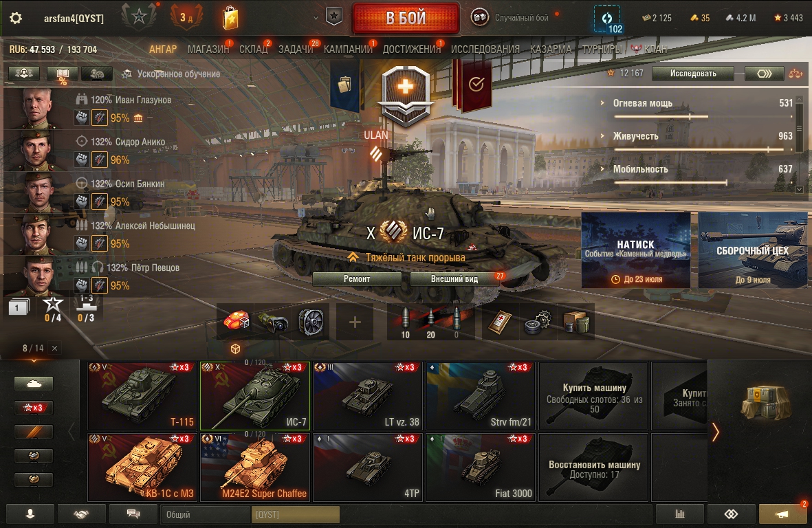Open the gold premium shop bag icon
The image size is (812, 528).
tap(230, 18)
